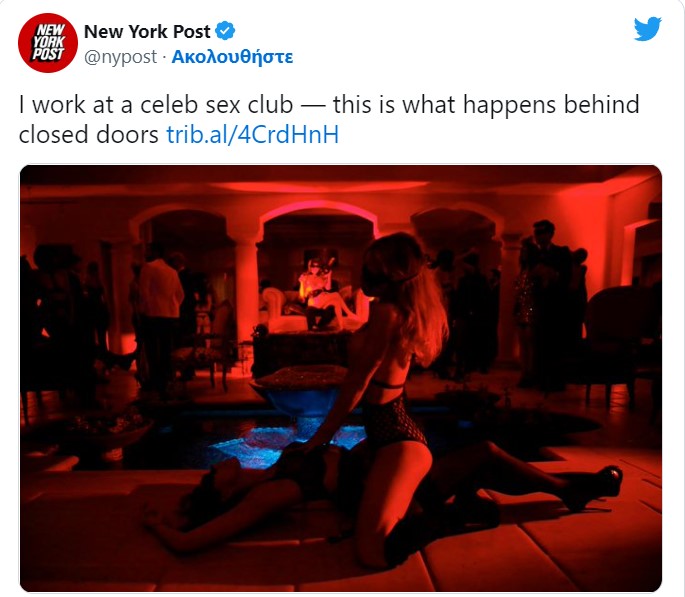Open Twitter via the blue bird icon
685x597 pixels.
tap(647, 29)
